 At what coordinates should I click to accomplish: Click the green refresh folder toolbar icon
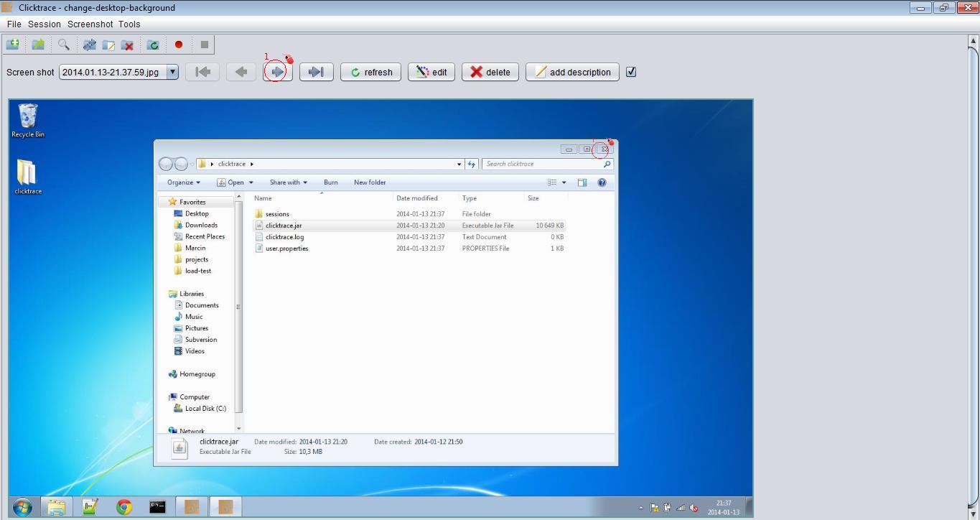(153, 45)
